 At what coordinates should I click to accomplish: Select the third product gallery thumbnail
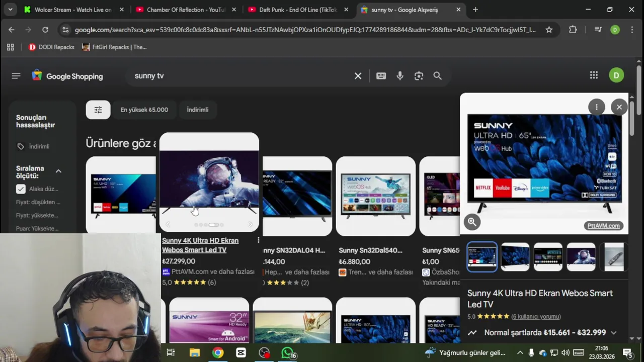(548, 257)
